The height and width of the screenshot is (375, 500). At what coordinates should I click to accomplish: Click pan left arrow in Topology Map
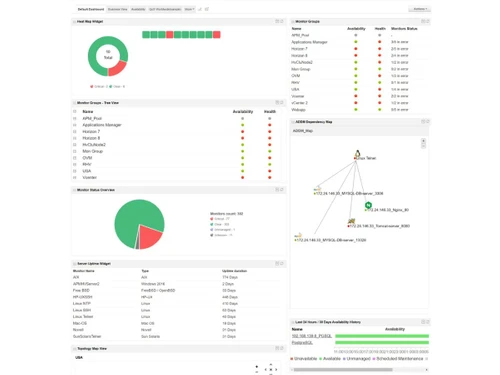tap(265, 369)
